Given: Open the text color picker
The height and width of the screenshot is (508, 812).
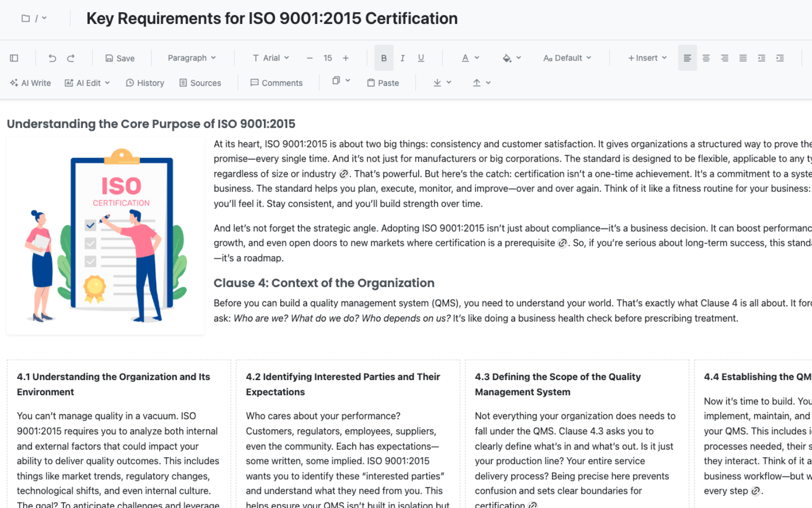Looking at the screenshot, I should [x=470, y=58].
